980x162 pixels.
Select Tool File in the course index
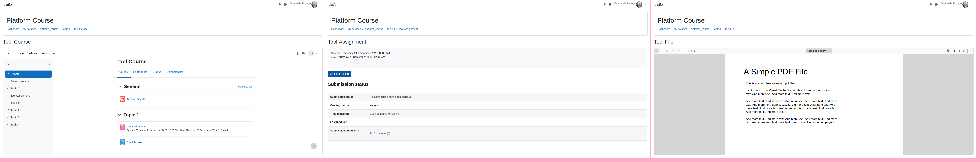click(x=16, y=103)
